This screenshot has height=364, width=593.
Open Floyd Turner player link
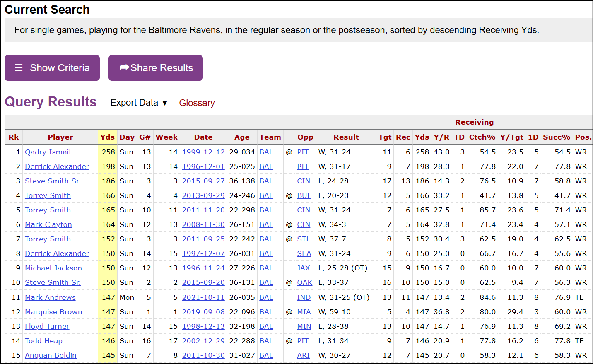click(x=47, y=326)
